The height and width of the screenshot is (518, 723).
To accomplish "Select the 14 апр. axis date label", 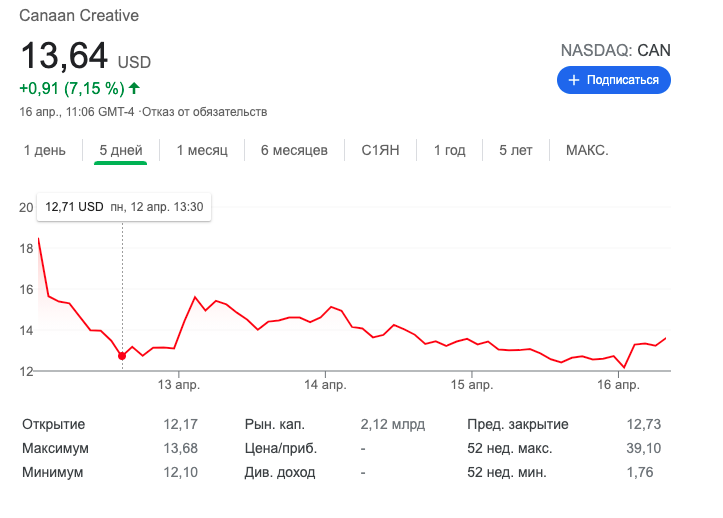I will (x=326, y=385).
